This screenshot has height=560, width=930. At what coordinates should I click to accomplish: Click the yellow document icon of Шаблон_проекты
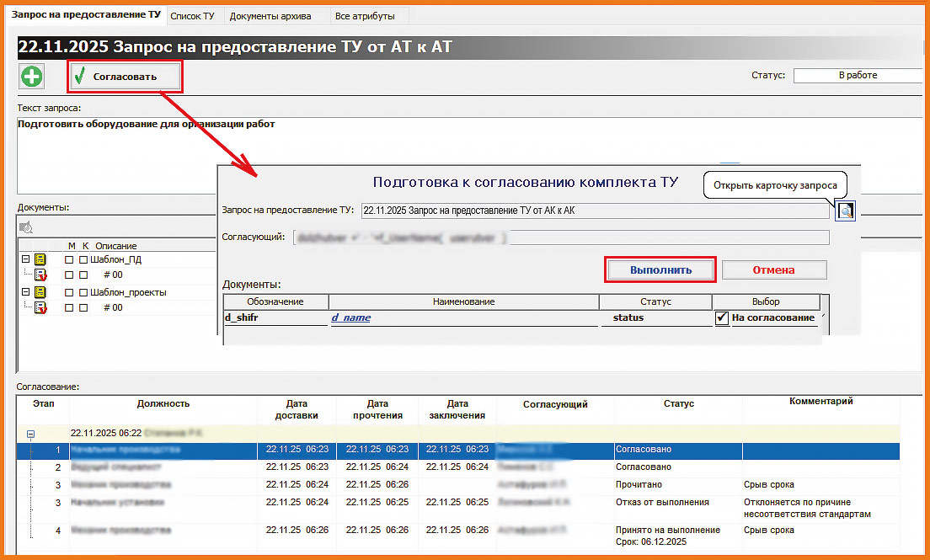[x=40, y=292]
